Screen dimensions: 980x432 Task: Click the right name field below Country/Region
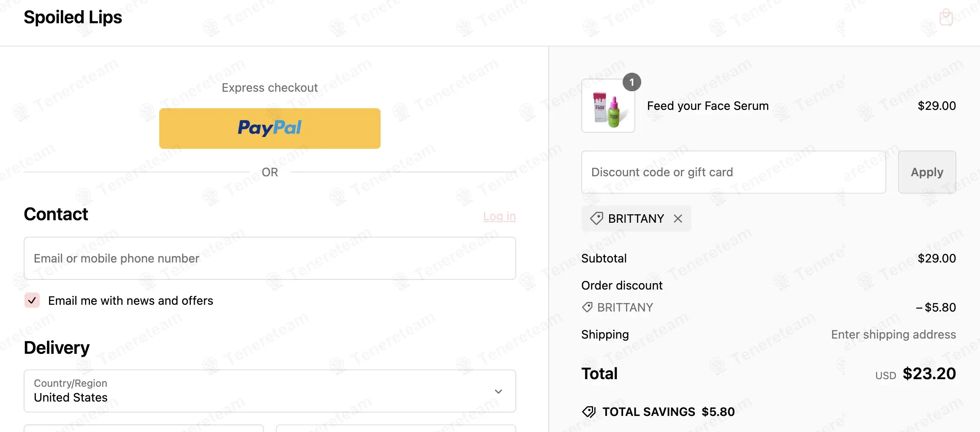click(x=396, y=429)
